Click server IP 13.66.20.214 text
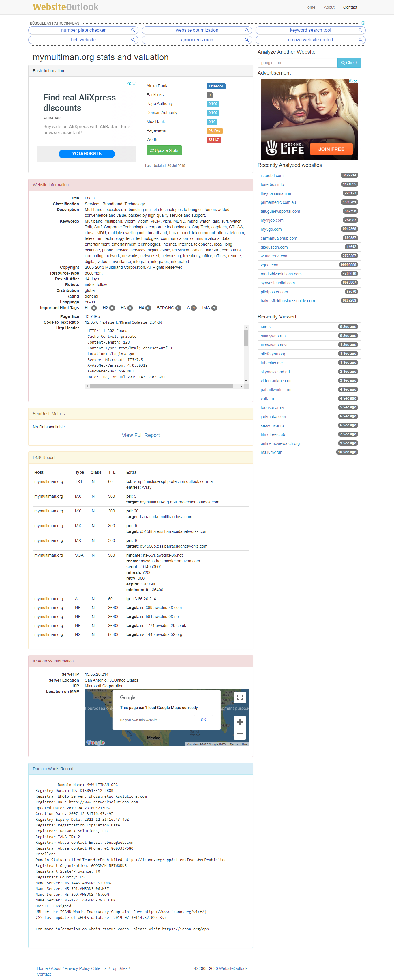This screenshot has width=394, height=980. click(97, 675)
